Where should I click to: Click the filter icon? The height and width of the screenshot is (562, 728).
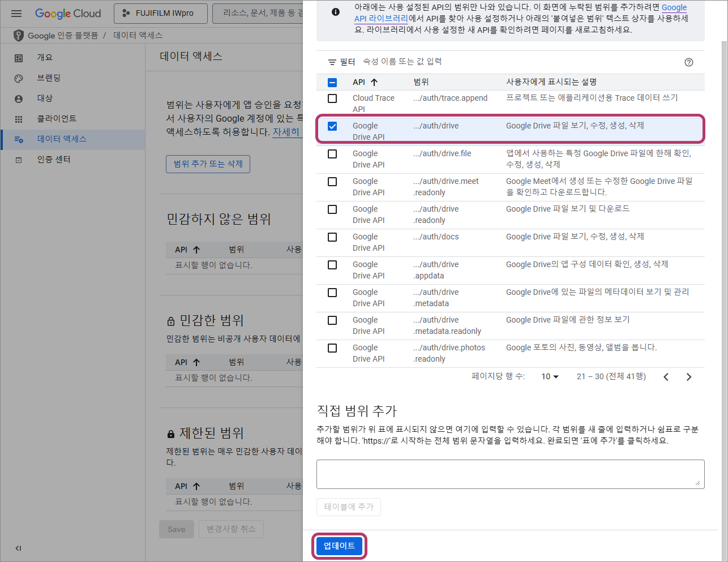pos(332,62)
